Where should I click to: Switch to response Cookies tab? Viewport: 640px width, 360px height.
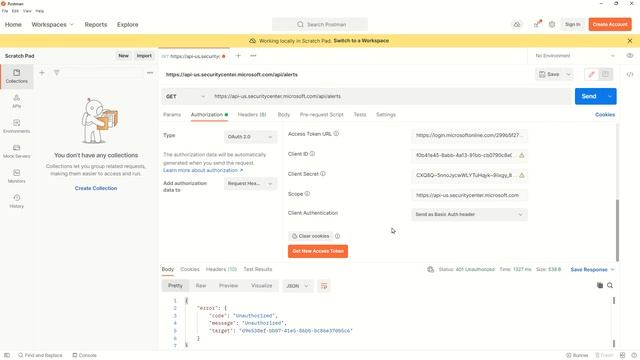pyautogui.click(x=190, y=269)
